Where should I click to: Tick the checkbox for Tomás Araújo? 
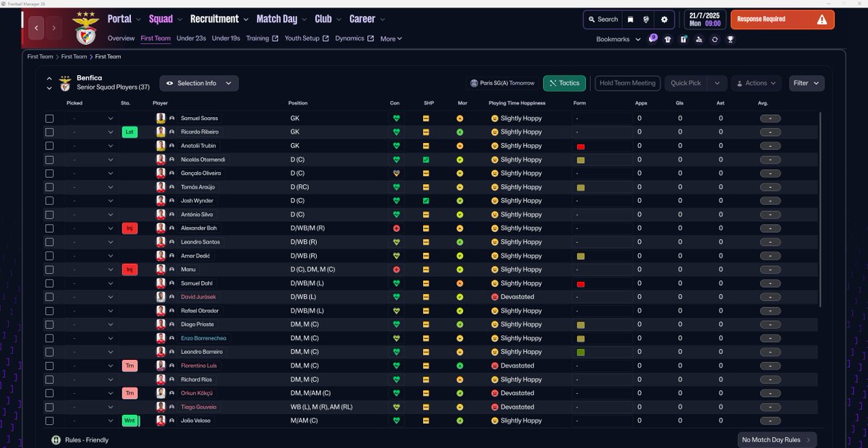[x=49, y=187]
